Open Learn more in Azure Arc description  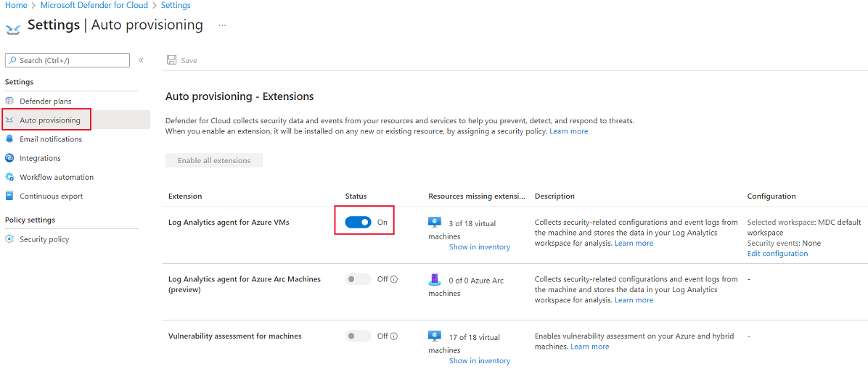click(x=634, y=300)
